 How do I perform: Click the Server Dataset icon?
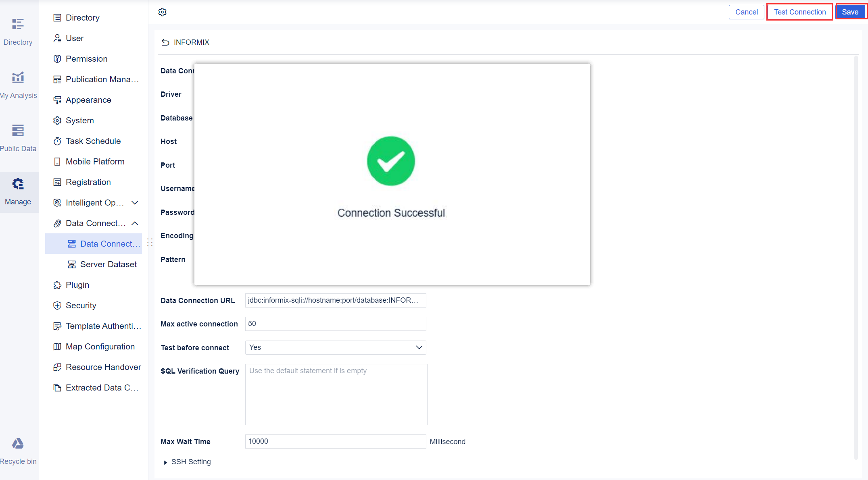(72, 264)
